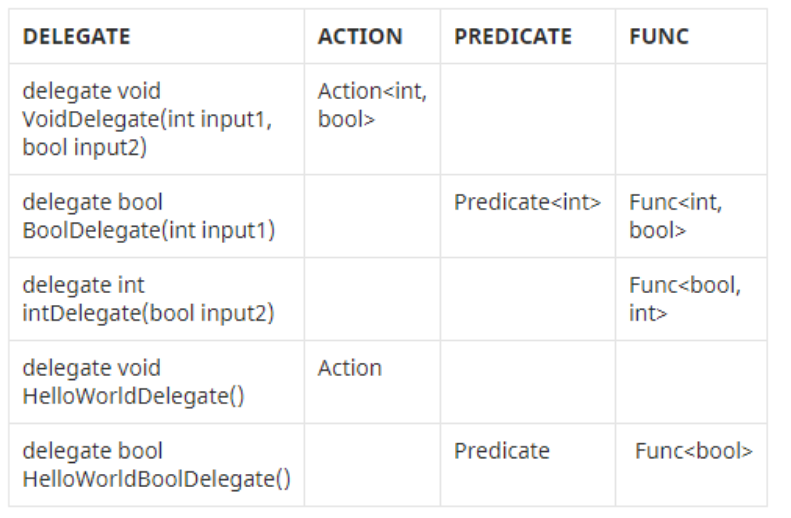Click the Func<bool, int> cell
The height and width of the screenshot is (518, 791).
[691, 299]
